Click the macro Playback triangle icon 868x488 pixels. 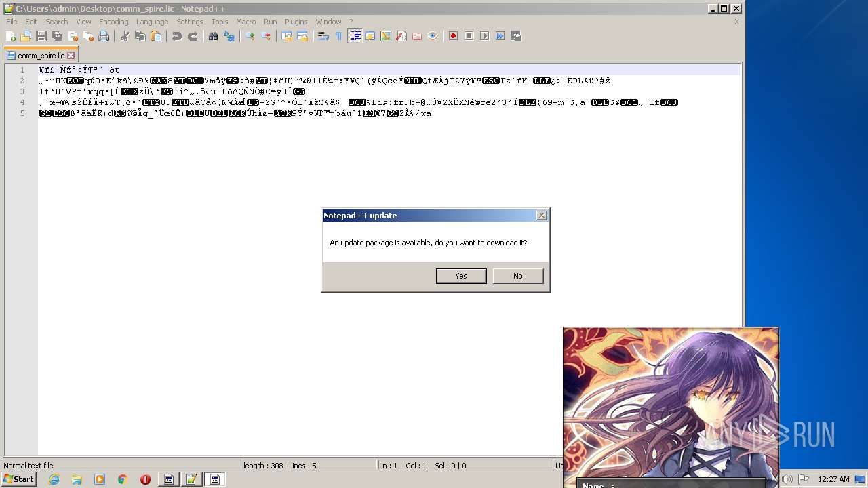pyautogui.click(x=485, y=36)
